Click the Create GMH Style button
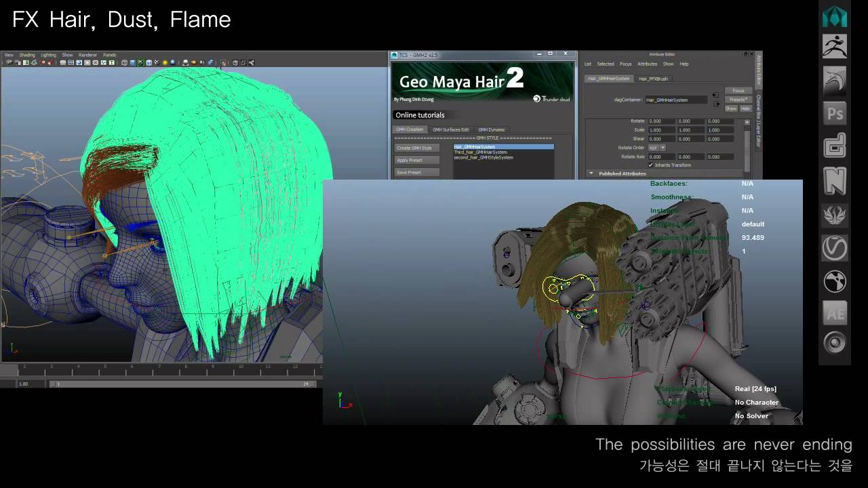 tap(416, 148)
